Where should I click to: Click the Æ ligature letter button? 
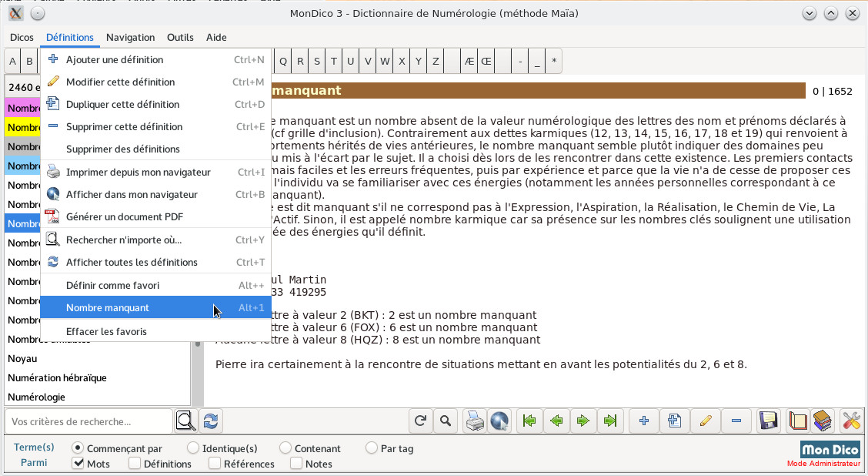(469, 62)
